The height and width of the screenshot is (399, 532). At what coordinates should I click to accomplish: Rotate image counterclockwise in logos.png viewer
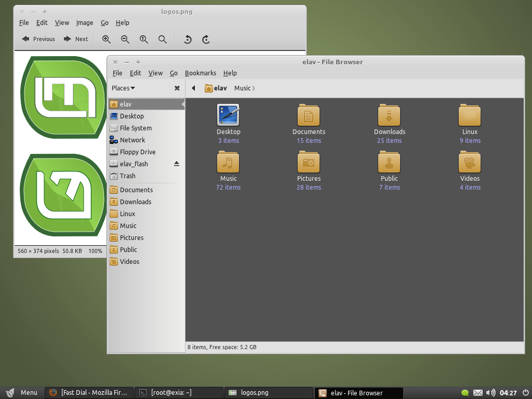[x=188, y=39]
